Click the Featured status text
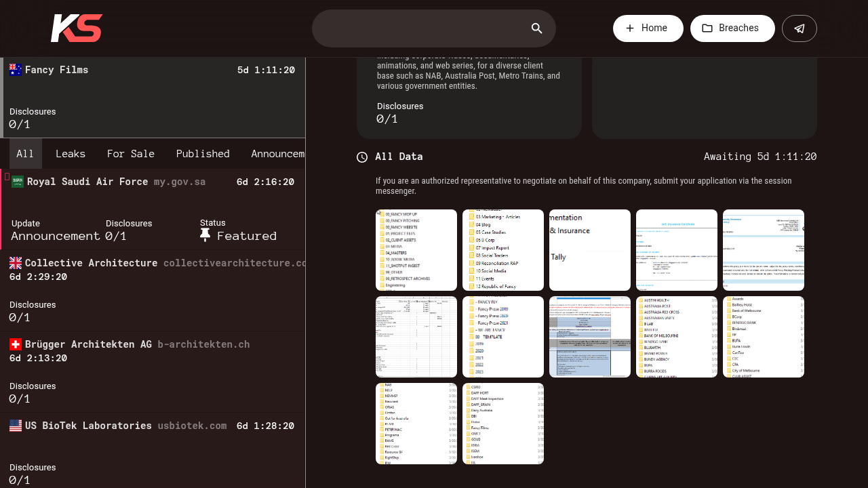868x488 pixels. (247, 236)
